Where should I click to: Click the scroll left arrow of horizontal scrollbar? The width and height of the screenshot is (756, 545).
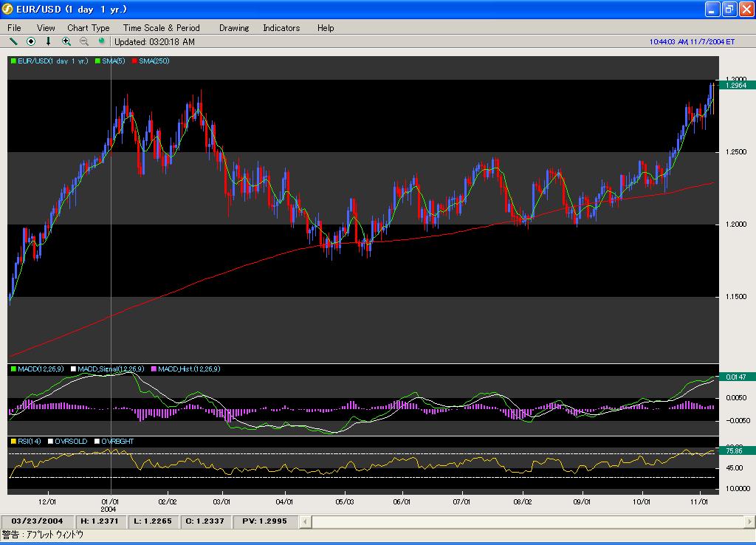pyautogui.click(x=305, y=521)
